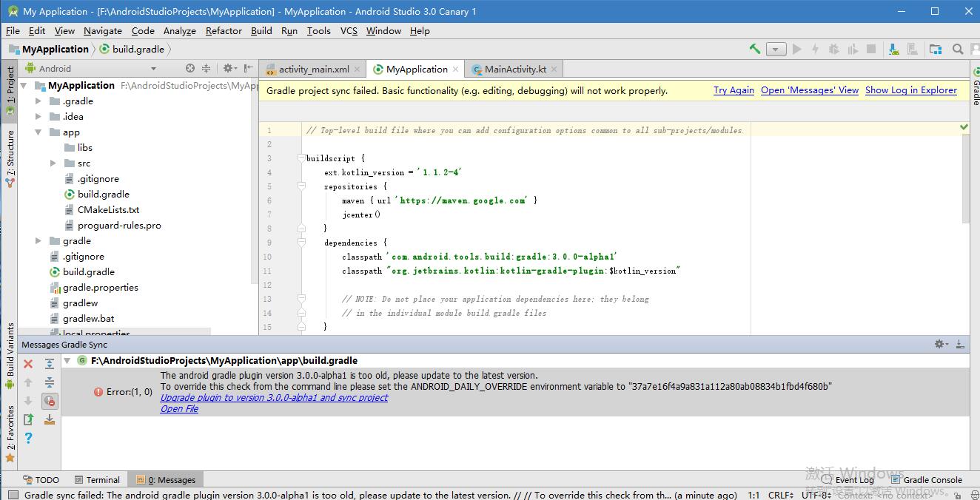
Task: Expand the src folder
Action: tap(53, 163)
